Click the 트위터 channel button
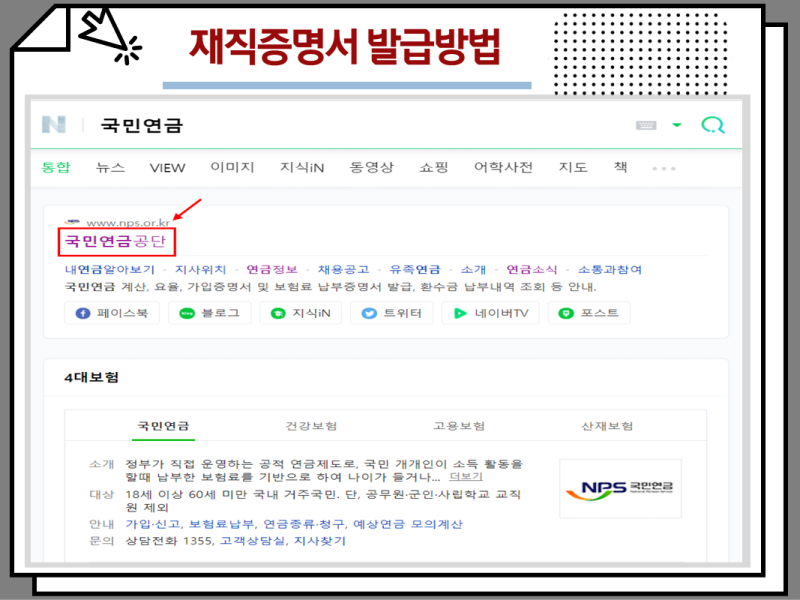The height and width of the screenshot is (600, 800). tap(392, 313)
